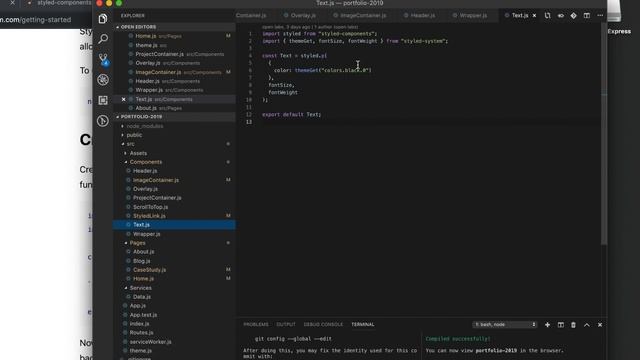640x360 pixels.
Task: Switch to the Container.js editor tab
Action: [251, 16]
